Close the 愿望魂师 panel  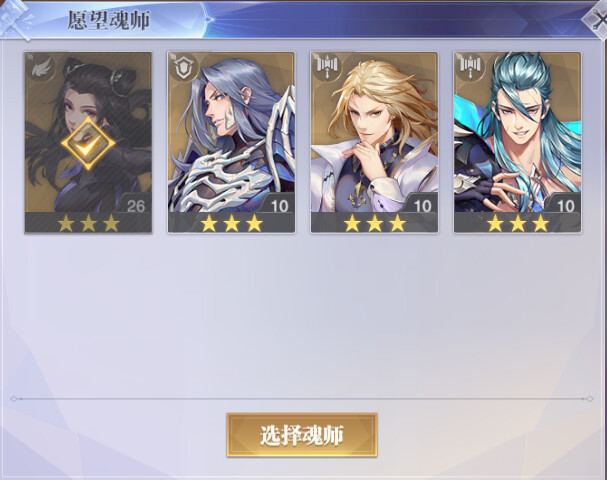pyautogui.click(x=598, y=21)
